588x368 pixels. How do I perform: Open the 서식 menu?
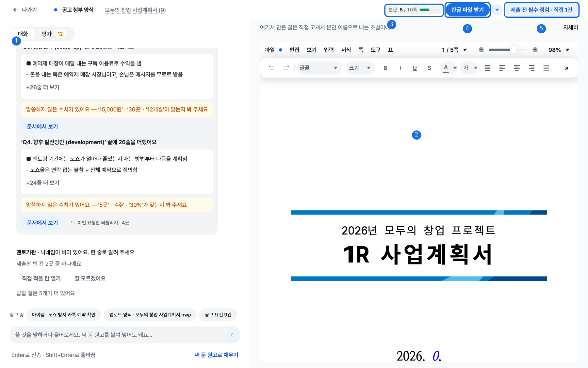346,50
